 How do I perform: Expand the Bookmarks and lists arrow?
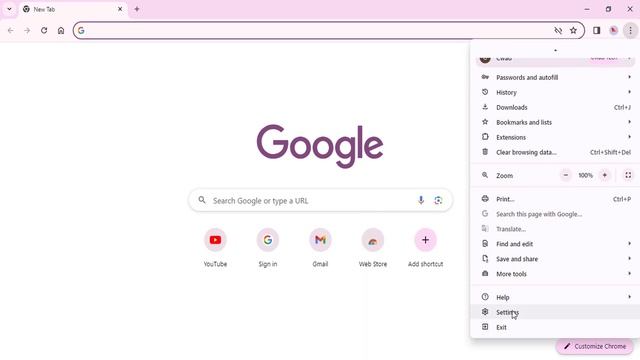tap(629, 122)
